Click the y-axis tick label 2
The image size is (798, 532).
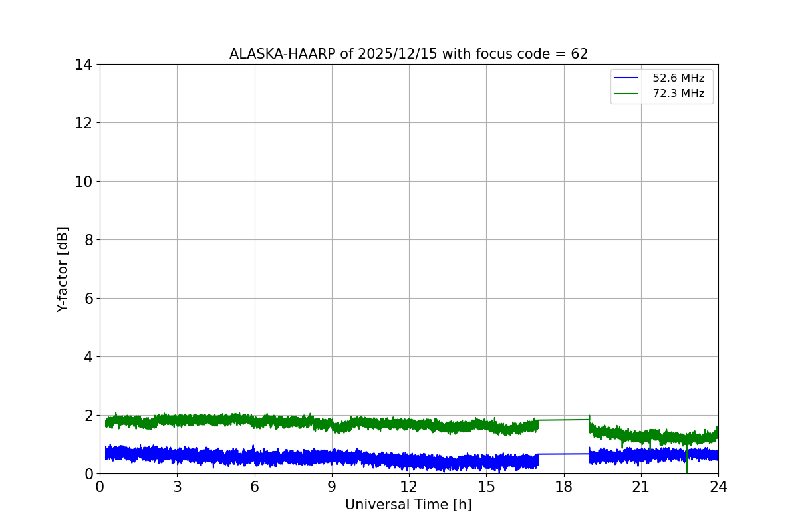88,416
